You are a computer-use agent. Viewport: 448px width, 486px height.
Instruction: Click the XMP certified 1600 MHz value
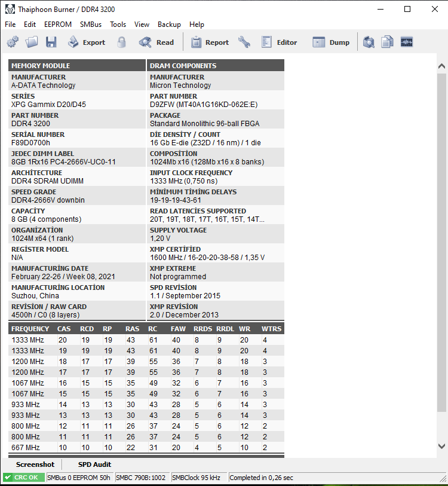207,257
